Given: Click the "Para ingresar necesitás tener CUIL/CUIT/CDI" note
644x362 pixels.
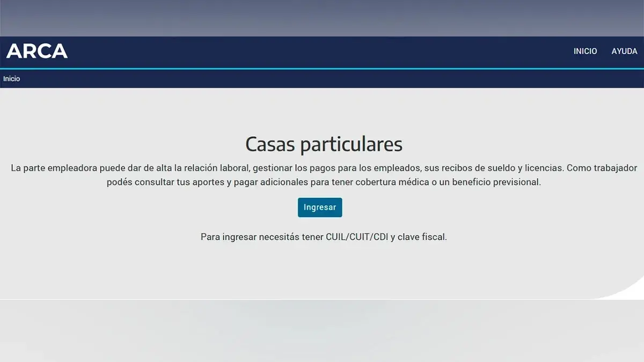Looking at the screenshot, I should pyautogui.click(x=324, y=237).
